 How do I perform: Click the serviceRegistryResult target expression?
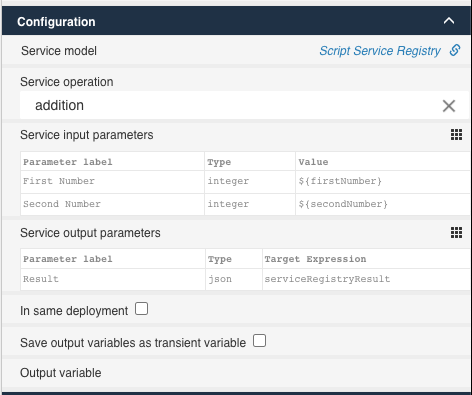366,279
